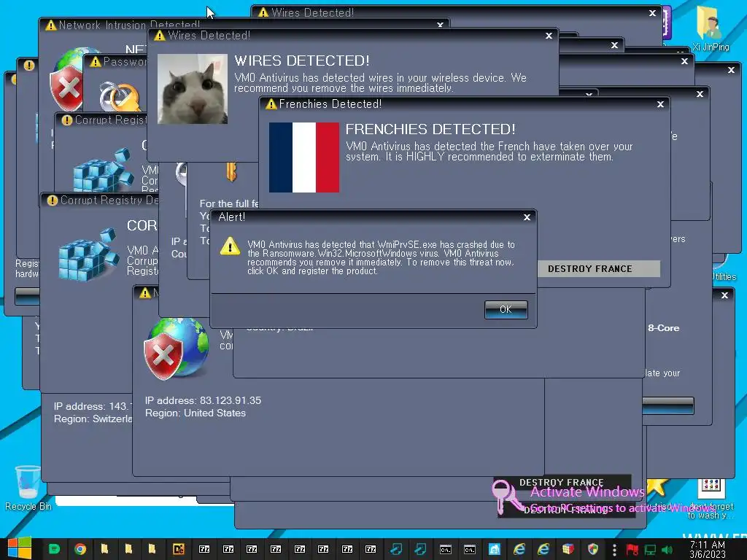Viewport: 747px width, 560px height.
Task: Click OK in the Alert! dialog
Action: tap(506, 309)
